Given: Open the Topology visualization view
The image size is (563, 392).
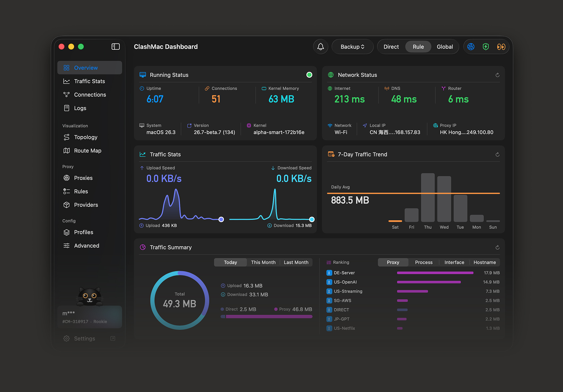Looking at the screenshot, I should tap(85, 137).
